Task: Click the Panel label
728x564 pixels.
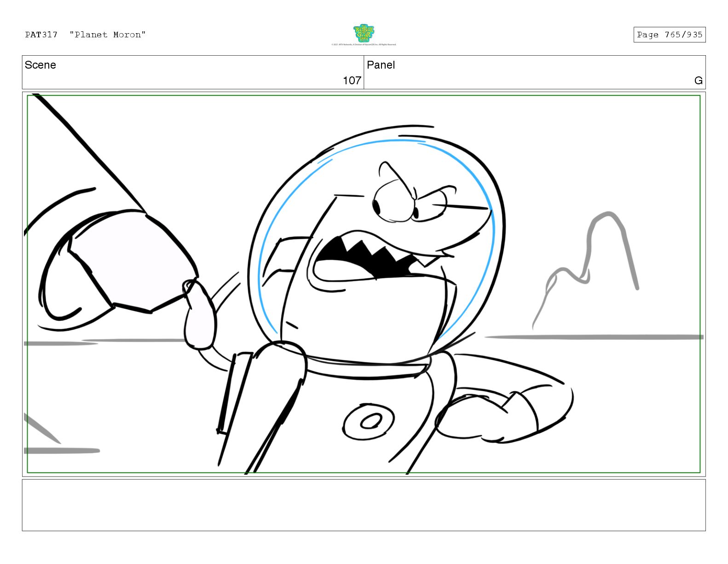Action: (381, 65)
